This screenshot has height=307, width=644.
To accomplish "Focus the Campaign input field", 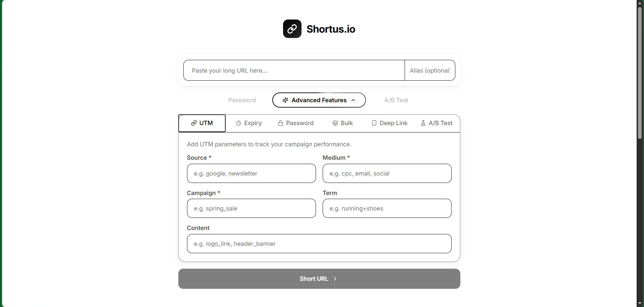I will click(x=251, y=208).
